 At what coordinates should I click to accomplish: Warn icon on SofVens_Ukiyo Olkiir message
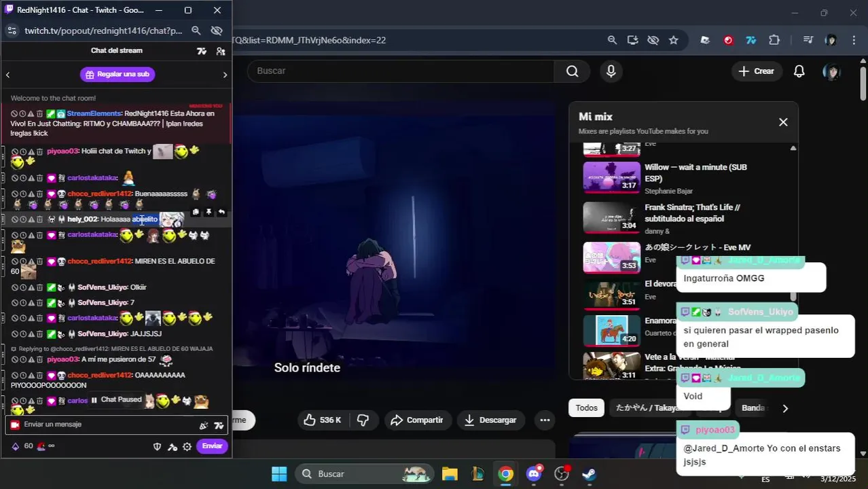pos(31,287)
